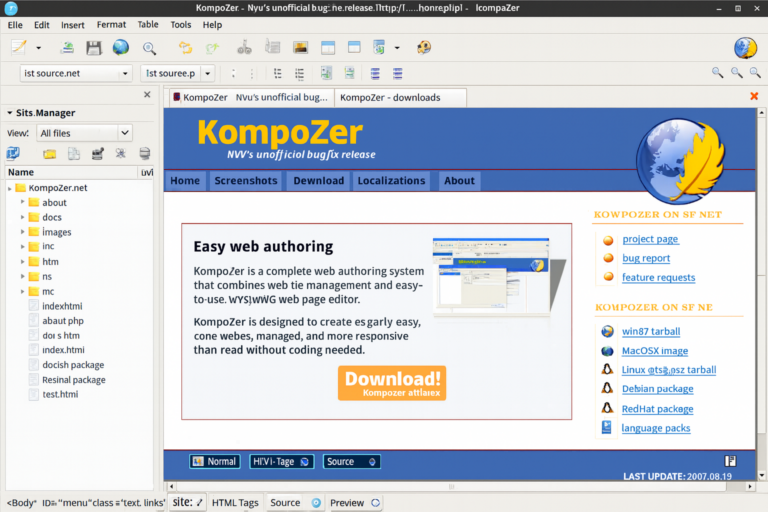768x512 pixels.
Task: Open the Tools menu
Action: pyautogui.click(x=181, y=24)
